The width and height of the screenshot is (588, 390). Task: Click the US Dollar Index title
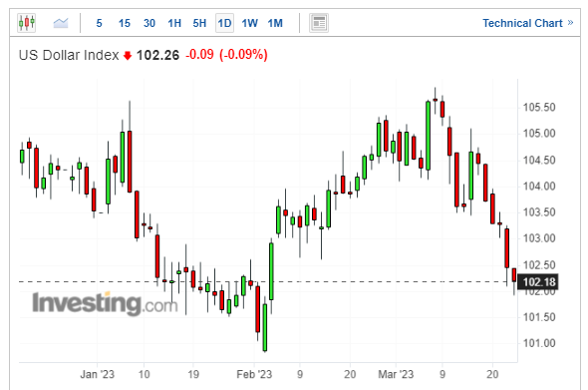pos(69,55)
